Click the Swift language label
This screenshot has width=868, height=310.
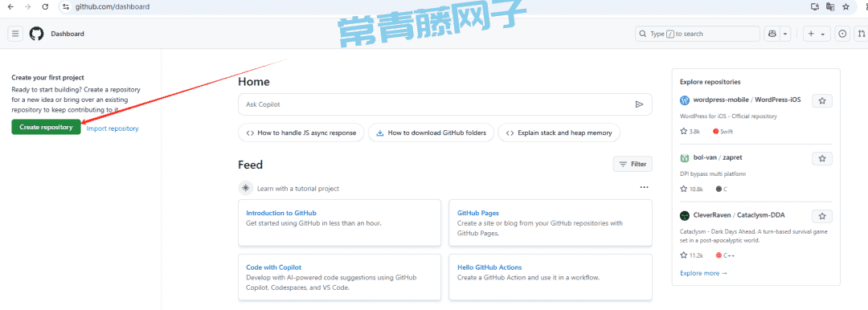[723, 132]
